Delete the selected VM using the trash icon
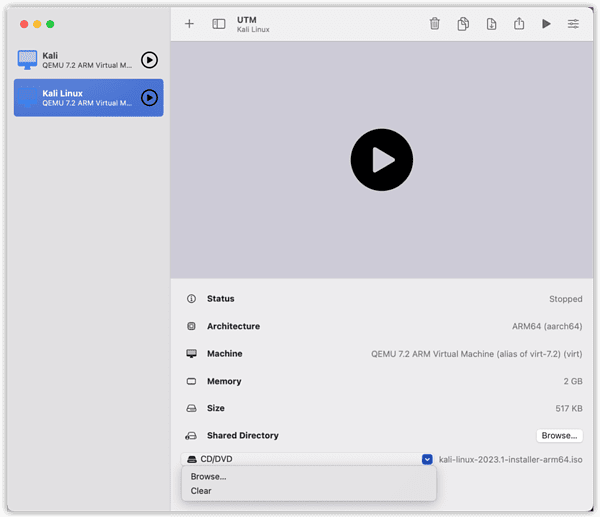 pyautogui.click(x=434, y=24)
